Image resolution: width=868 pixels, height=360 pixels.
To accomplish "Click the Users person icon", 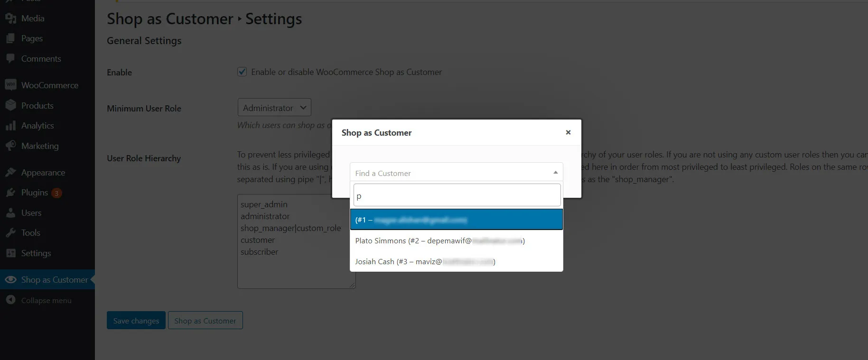I will click(x=10, y=212).
